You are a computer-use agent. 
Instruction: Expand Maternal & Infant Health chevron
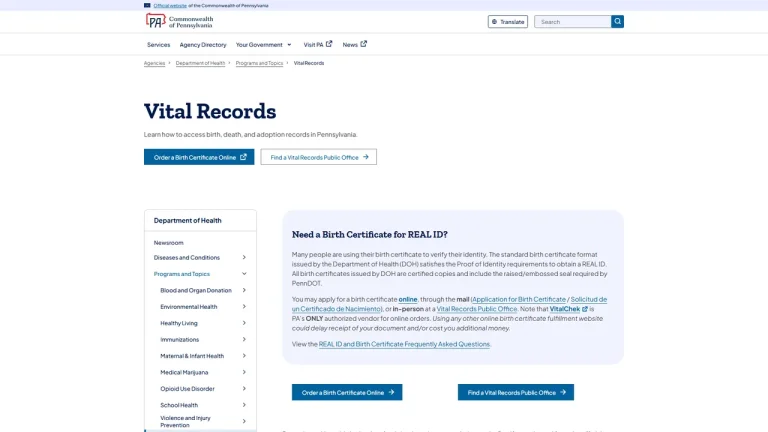pyautogui.click(x=244, y=356)
